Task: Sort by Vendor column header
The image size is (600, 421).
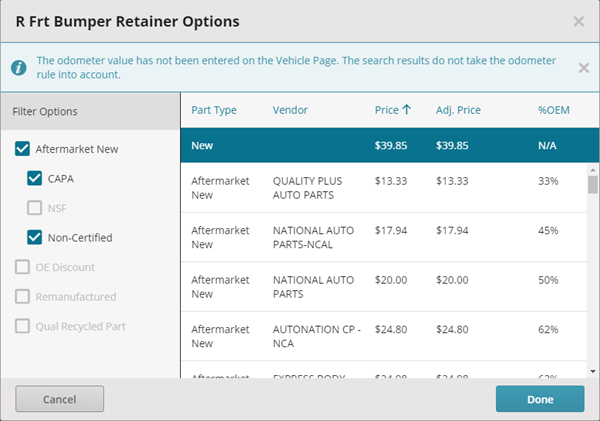Action: pos(290,110)
